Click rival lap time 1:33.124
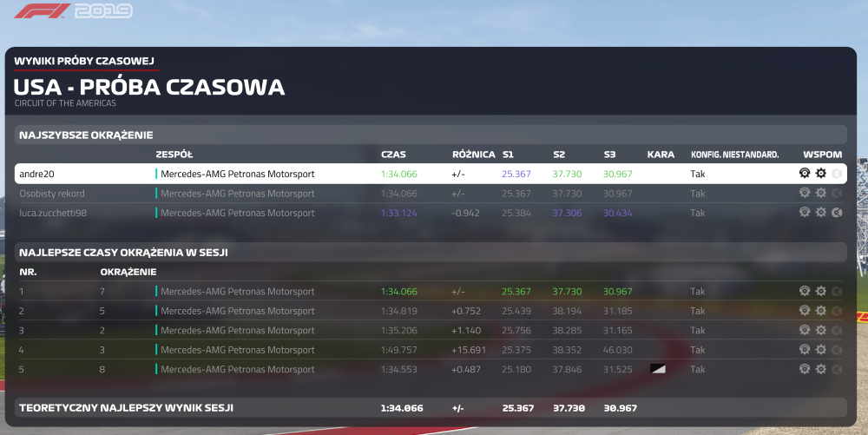This screenshot has height=435, width=868. [399, 213]
